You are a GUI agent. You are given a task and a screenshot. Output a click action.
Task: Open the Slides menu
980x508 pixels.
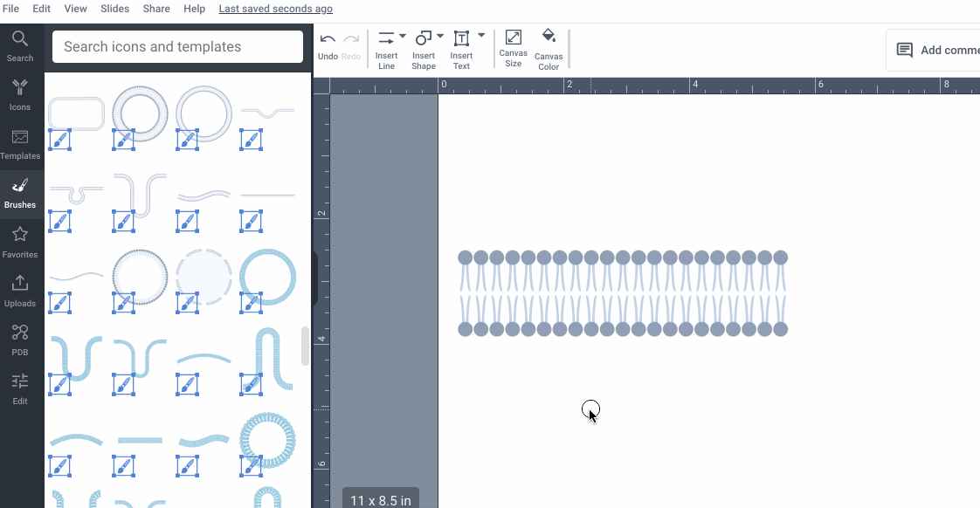pyautogui.click(x=114, y=9)
